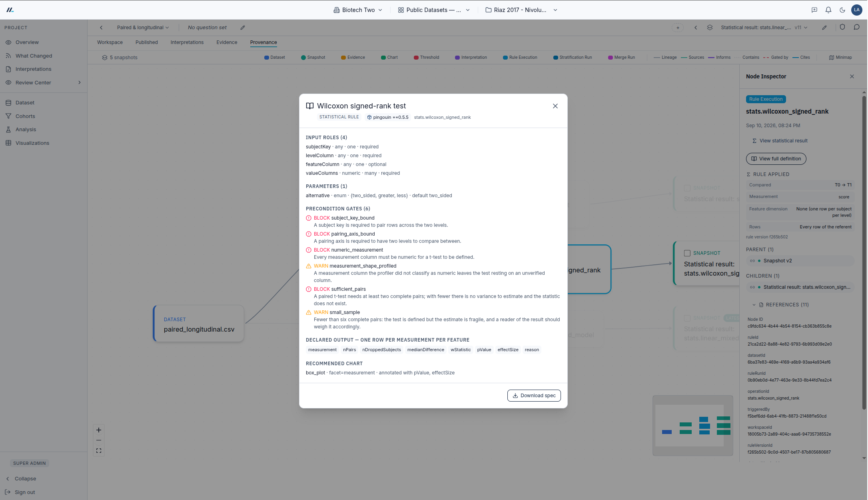Image resolution: width=868 pixels, height=500 pixels.
Task: Open the Biotech Two organization dropdown
Action: click(358, 10)
